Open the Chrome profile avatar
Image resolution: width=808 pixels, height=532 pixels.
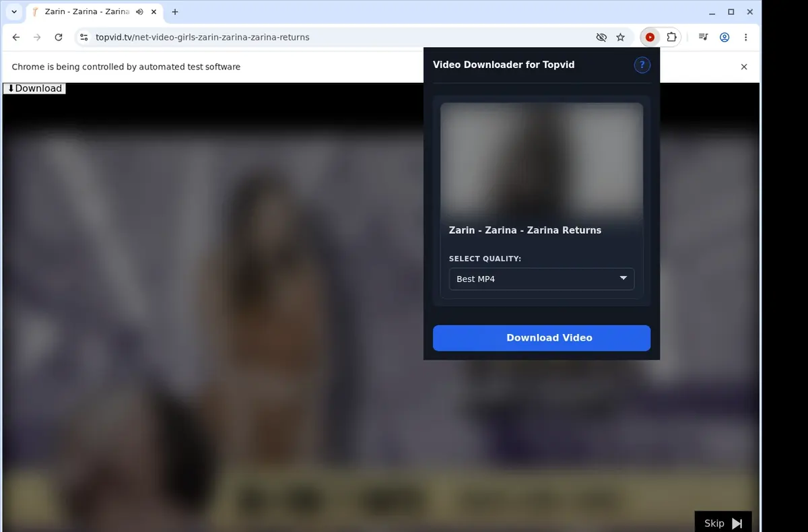click(x=725, y=38)
